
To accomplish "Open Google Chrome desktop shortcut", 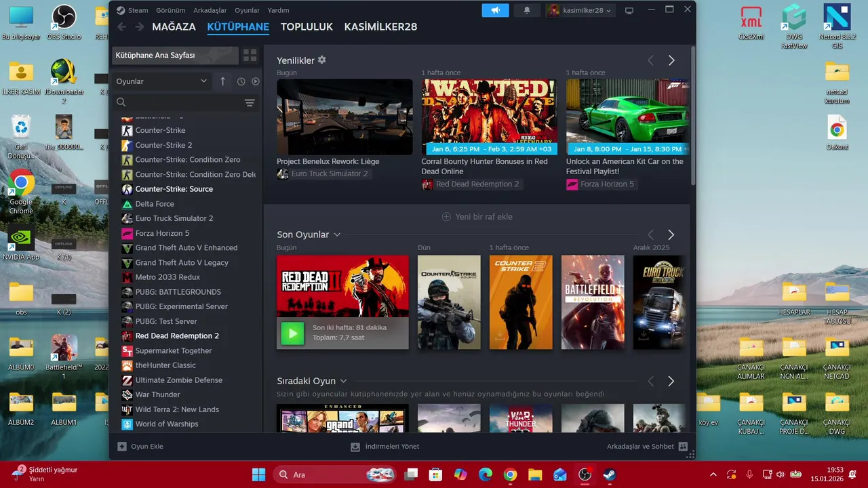I will point(21,192).
